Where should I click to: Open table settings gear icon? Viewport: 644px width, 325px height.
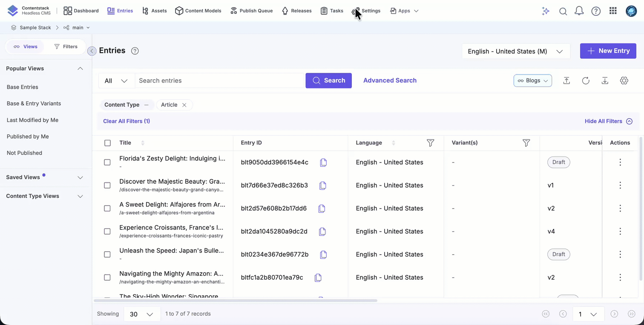pyautogui.click(x=624, y=81)
